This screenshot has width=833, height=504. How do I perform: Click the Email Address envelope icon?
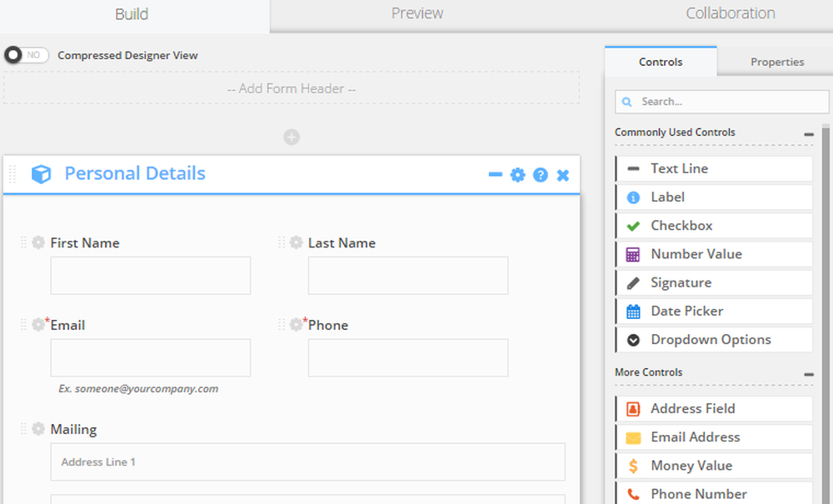(633, 437)
